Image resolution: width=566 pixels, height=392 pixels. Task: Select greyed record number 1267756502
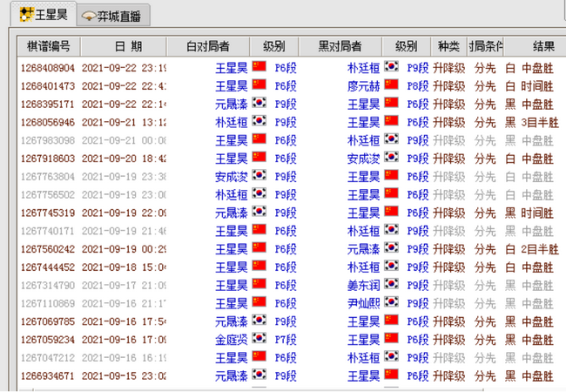[x=48, y=195]
